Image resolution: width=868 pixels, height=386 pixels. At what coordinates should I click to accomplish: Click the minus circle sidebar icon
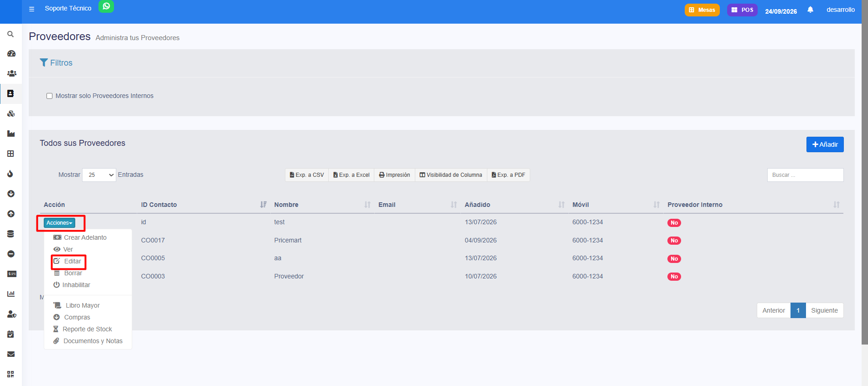(11, 254)
